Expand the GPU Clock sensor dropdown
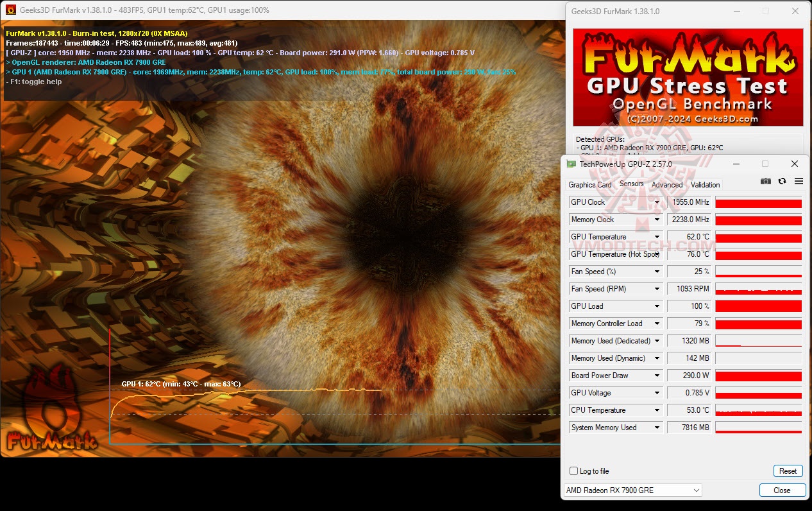 click(657, 202)
